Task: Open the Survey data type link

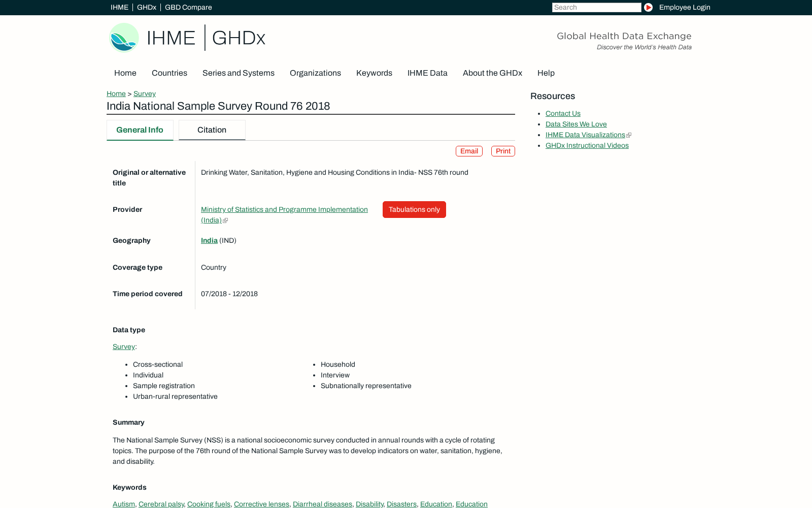Action: (124, 347)
